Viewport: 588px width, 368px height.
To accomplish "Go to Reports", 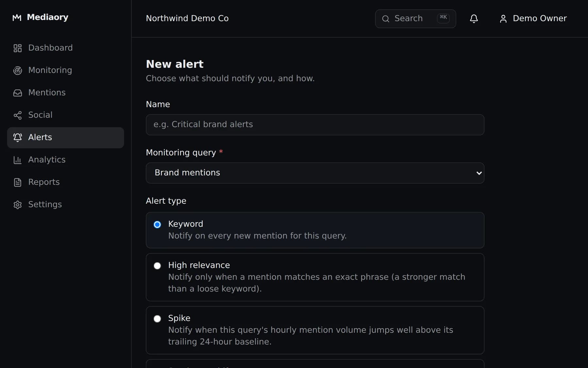I will coord(65,182).
